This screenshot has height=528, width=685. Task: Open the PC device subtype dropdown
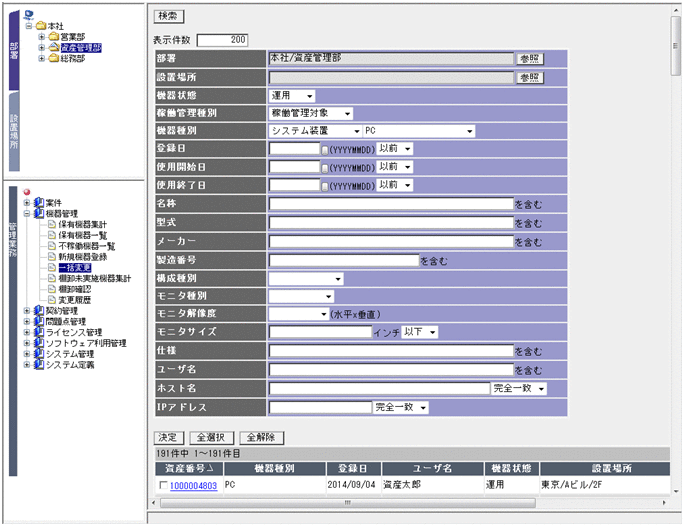419,131
